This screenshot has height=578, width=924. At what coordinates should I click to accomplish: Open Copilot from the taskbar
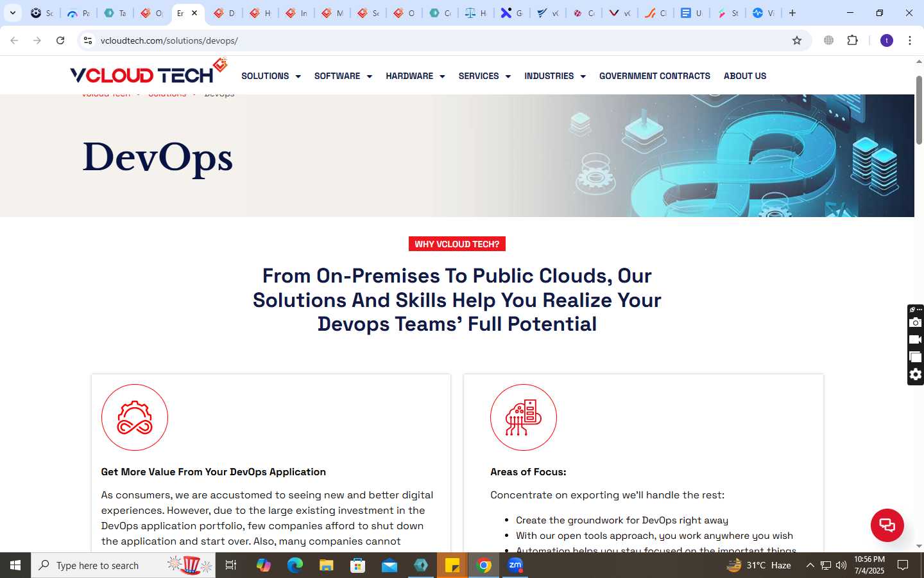pyautogui.click(x=264, y=565)
